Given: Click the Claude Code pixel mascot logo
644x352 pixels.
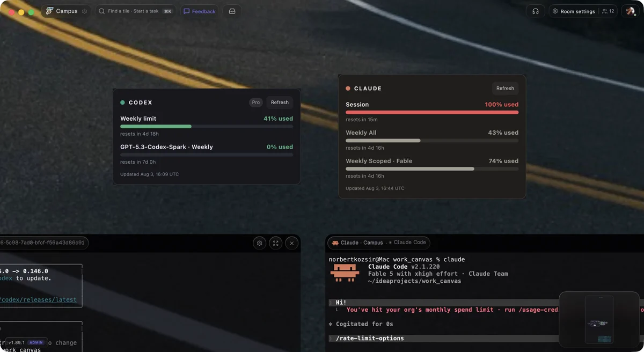Looking at the screenshot, I should [x=345, y=273].
